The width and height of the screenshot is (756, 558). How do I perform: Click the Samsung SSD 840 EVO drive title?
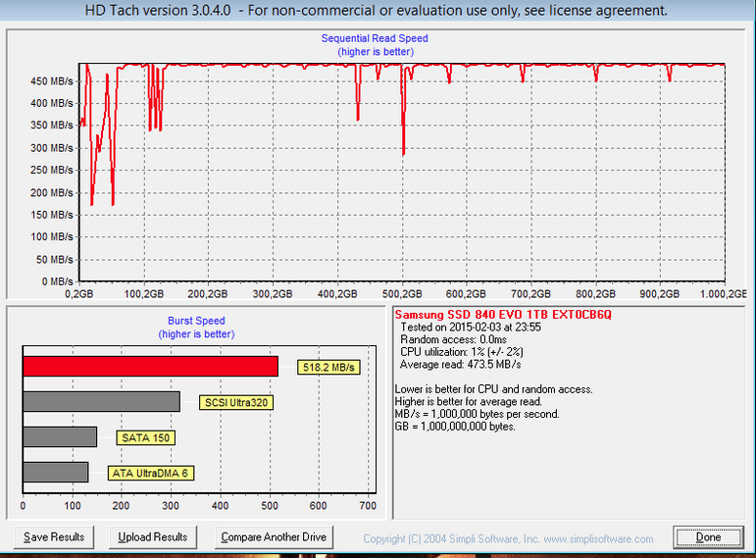(503, 315)
